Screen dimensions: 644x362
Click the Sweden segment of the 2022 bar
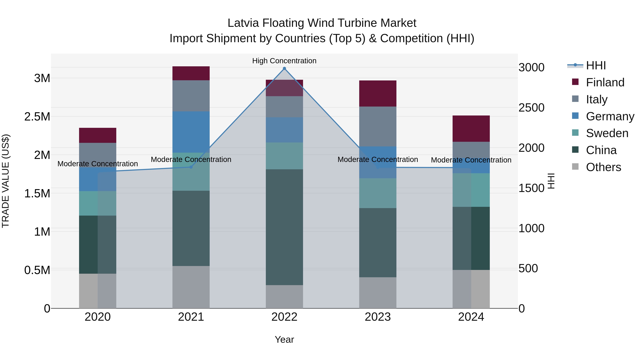click(x=284, y=156)
